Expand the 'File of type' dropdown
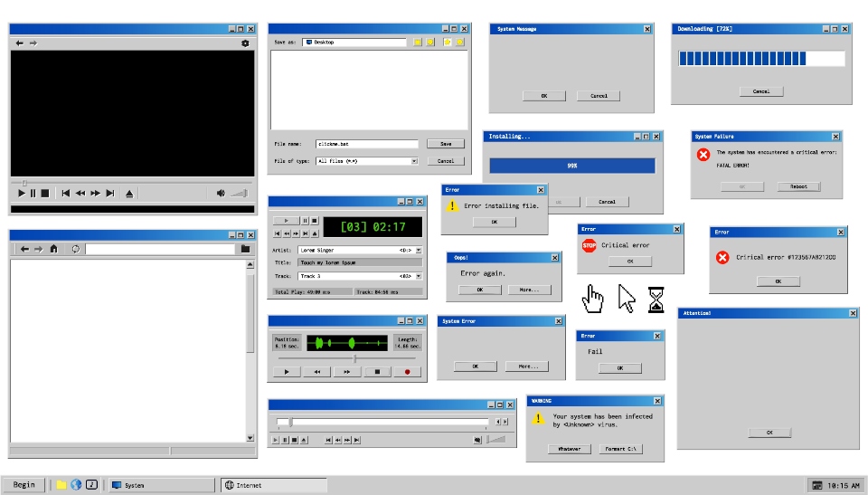 coord(414,161)
